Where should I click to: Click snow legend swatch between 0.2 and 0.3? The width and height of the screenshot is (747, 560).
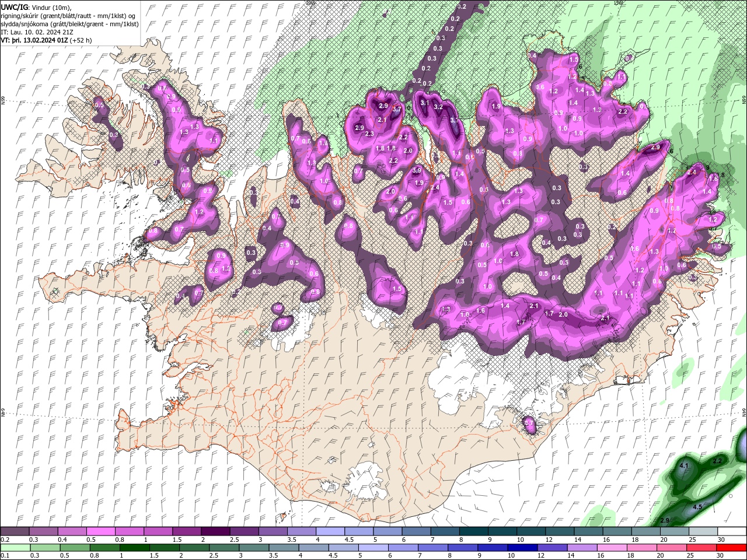click(x=15, y=531)
